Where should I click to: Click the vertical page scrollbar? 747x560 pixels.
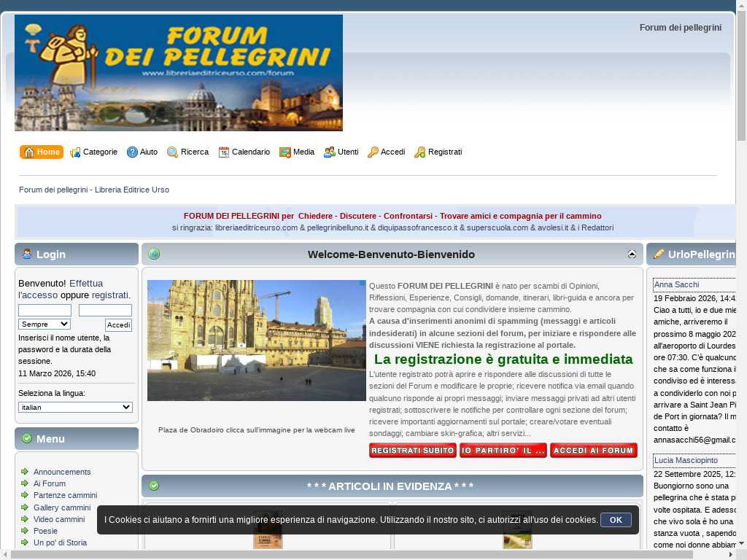point(741,292)
